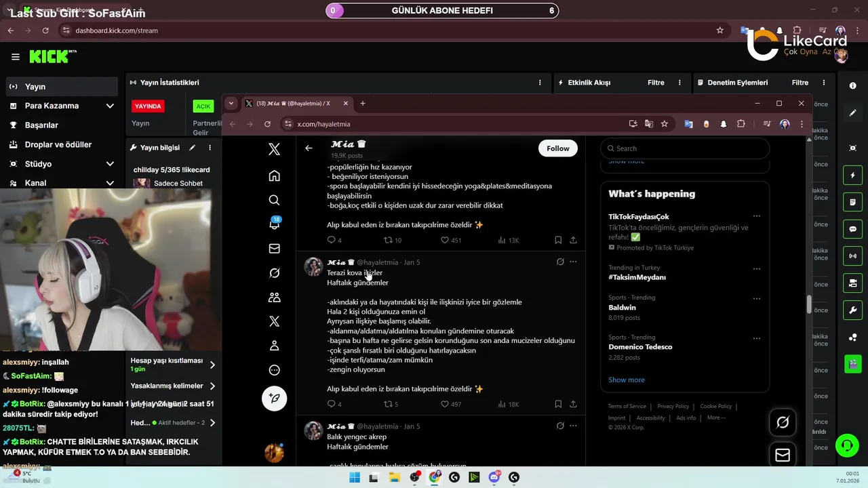The image size is (868, 488).
Task: Toggle chat bubble widget in Kick rail
Action: [x=853, y=229]
